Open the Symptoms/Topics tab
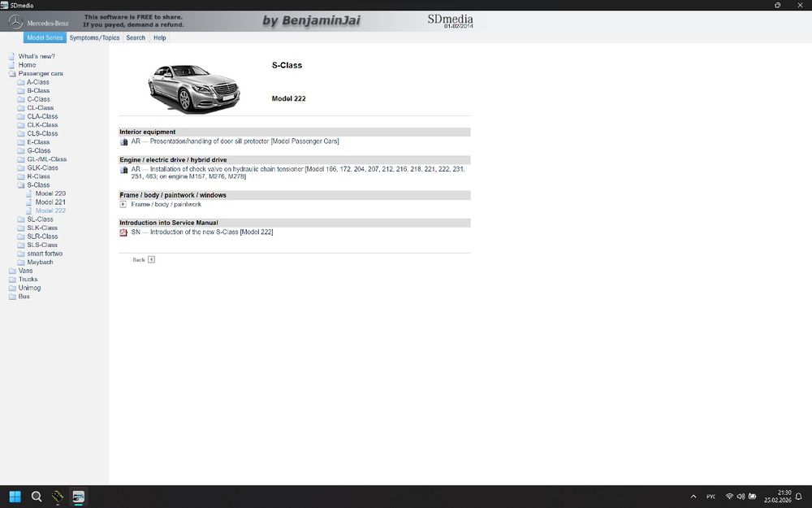Image resolution: width=812 pixels, height=508 pixels. pos(94,38)
